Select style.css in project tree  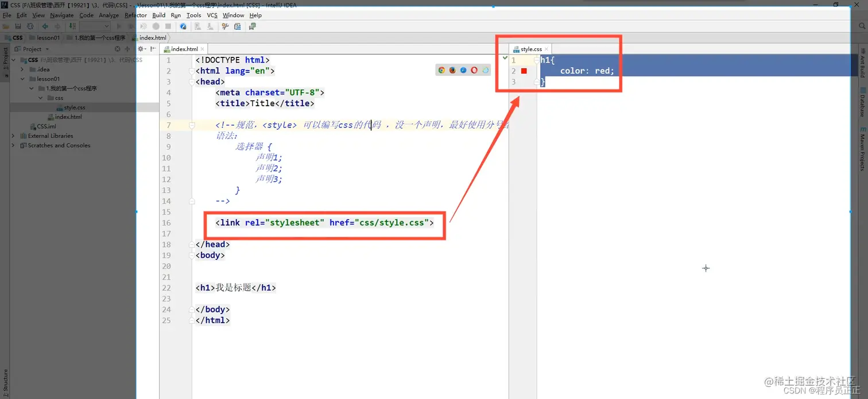pyautogui.click(x=71, y=107)
